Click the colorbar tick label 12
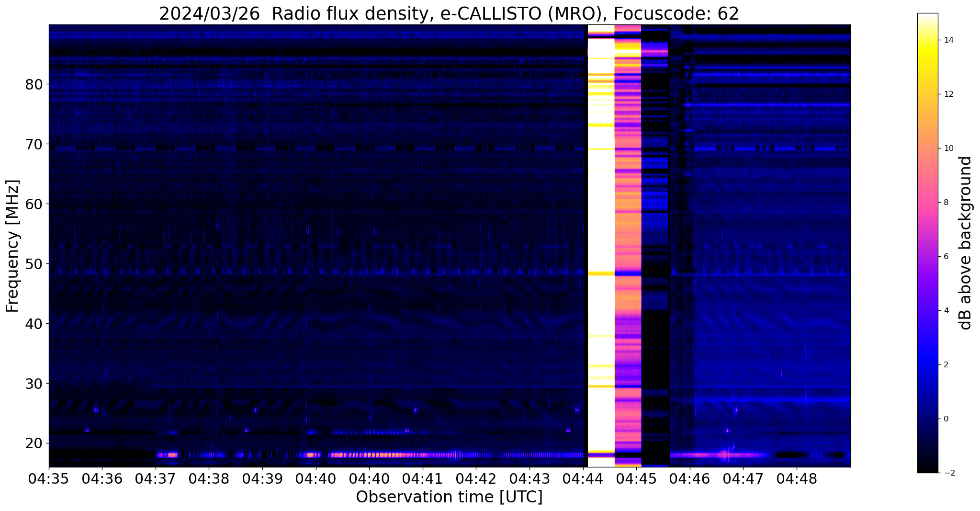This screenshot has width=980, height=511. pyautogui.click(x=948, y=94)
